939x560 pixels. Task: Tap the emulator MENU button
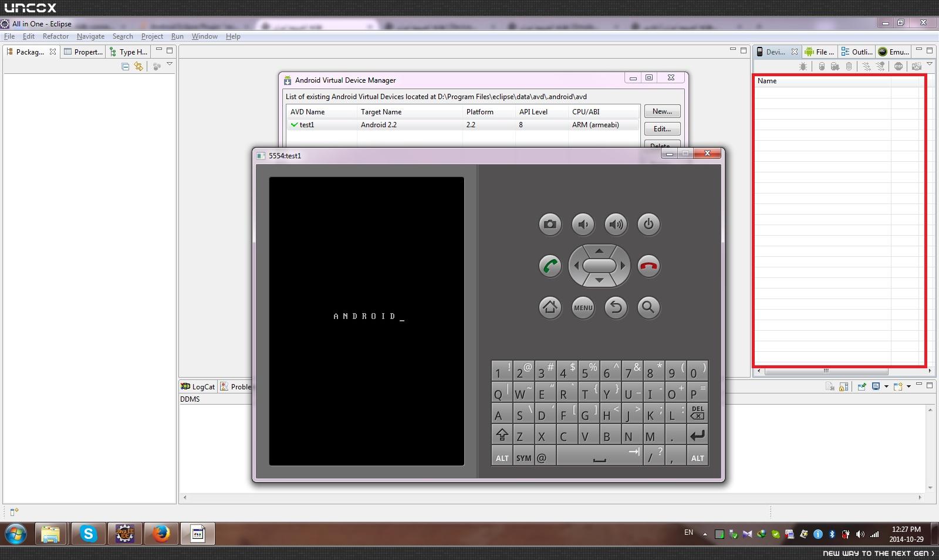pyautogui.click(x=583, y=307)
